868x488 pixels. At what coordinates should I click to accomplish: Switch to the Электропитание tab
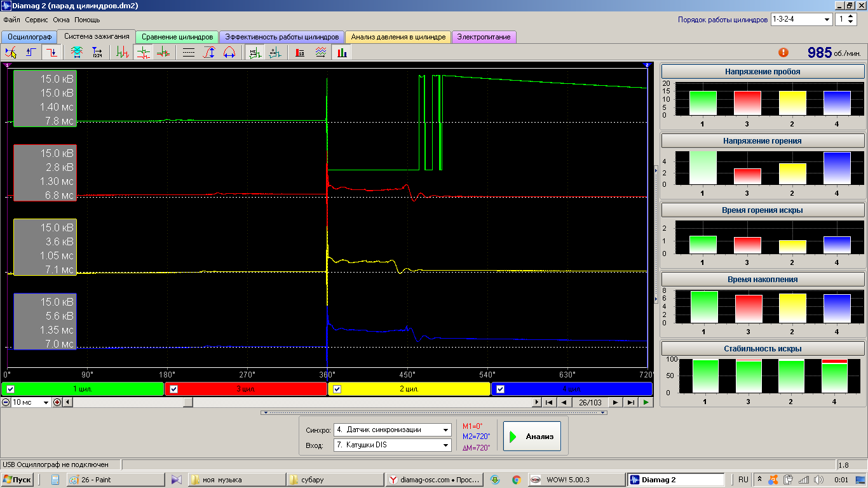pos(484,37)
